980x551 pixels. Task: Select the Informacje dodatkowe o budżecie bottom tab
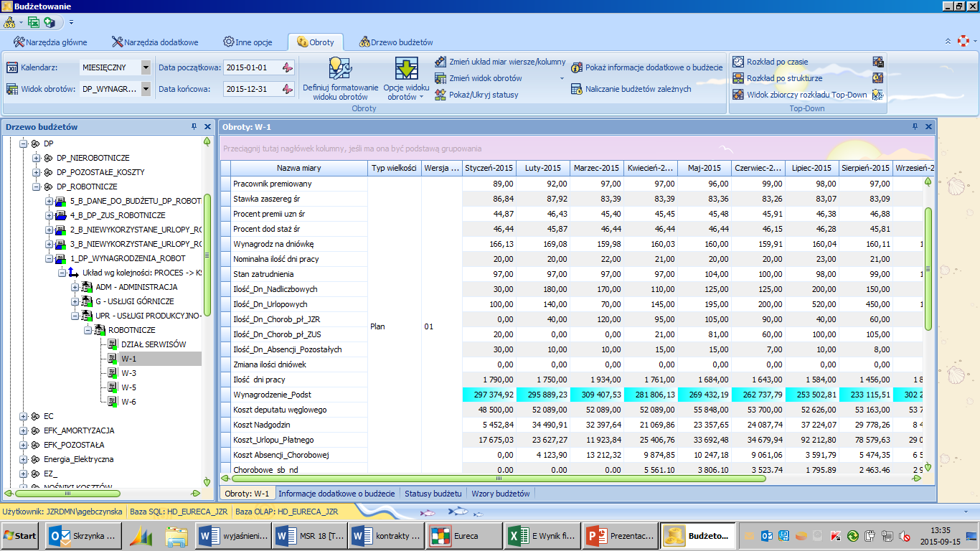pos(336,494)
